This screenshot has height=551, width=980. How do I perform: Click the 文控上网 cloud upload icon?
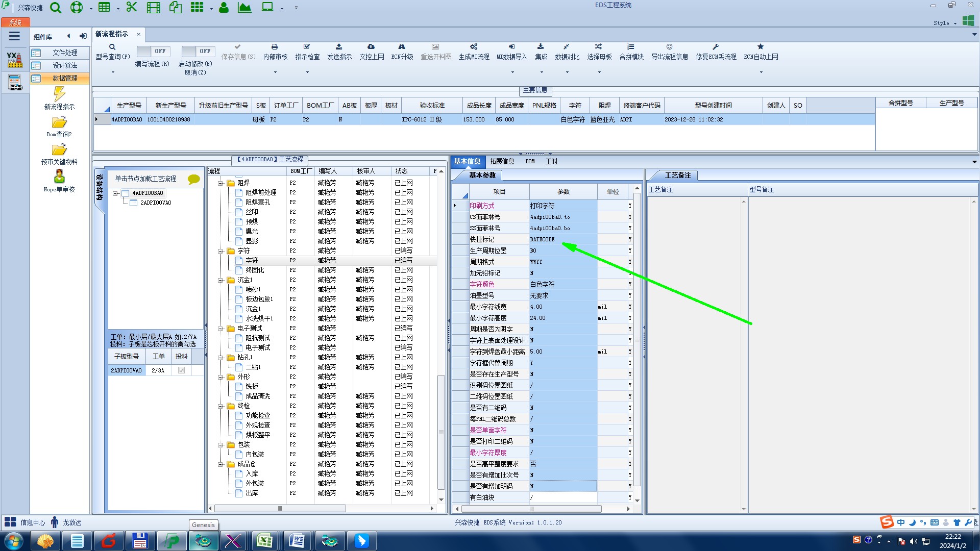click(371, 47)
